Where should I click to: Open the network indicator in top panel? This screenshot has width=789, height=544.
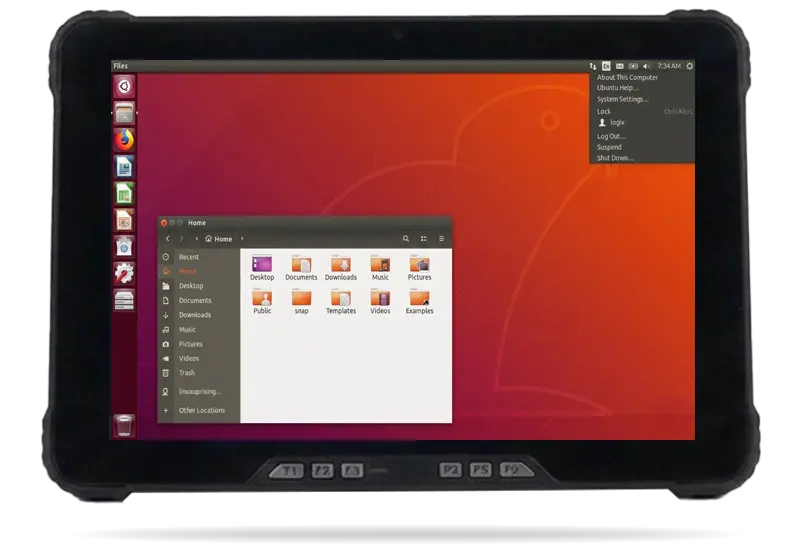pos(593,66)
